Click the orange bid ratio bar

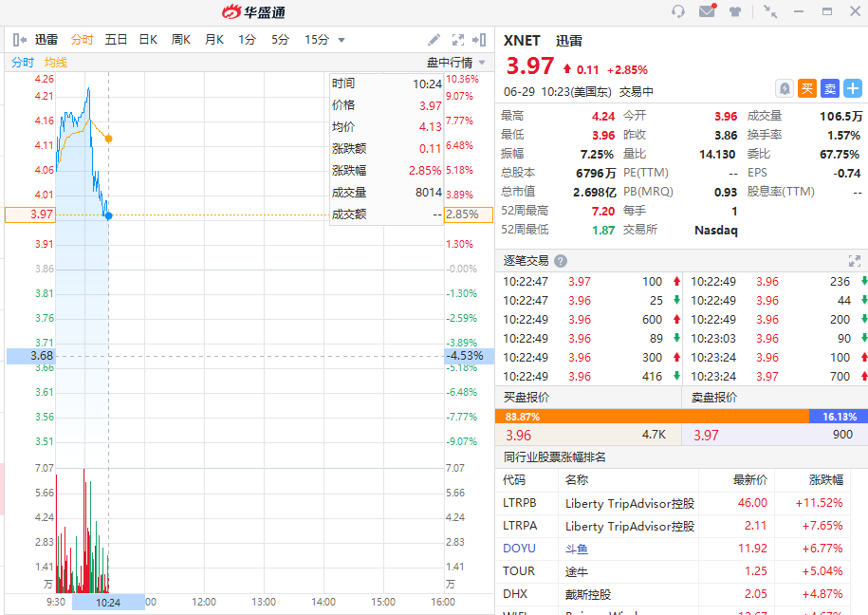pos(651,416)
